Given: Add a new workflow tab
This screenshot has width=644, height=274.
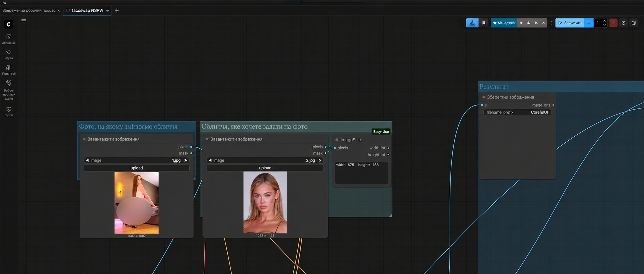Looking at the screenshot, I should click(x=117, y=10).
